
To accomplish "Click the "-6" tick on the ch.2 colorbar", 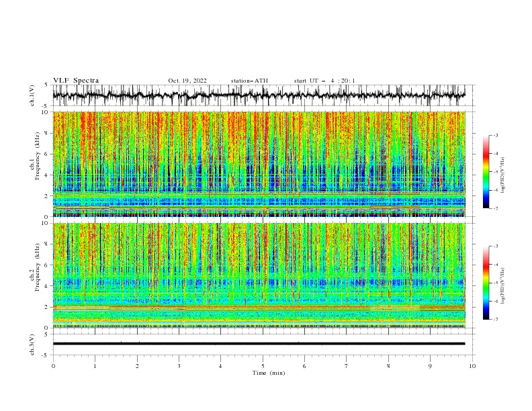I will [496, 301].
